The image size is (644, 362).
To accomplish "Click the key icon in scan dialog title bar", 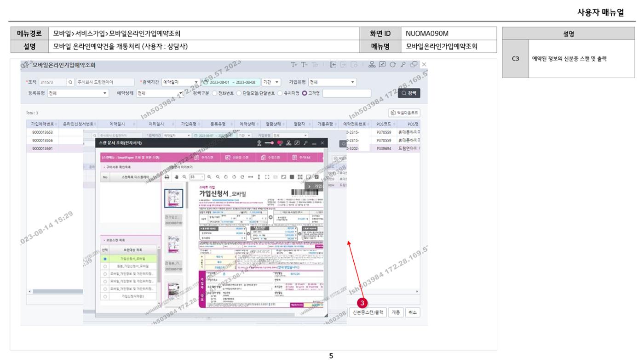I will [x=305, y=143].
